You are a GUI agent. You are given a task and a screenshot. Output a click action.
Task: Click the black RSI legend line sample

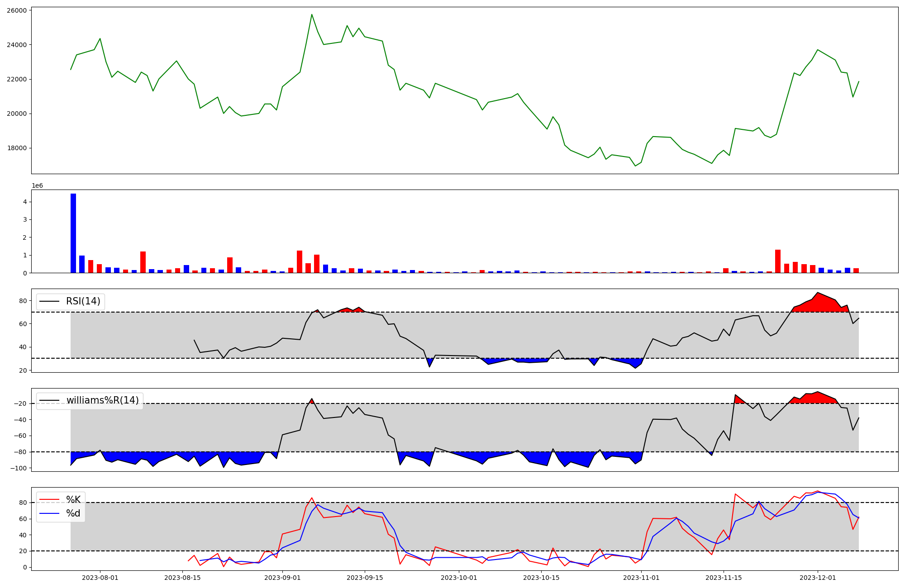50,301
